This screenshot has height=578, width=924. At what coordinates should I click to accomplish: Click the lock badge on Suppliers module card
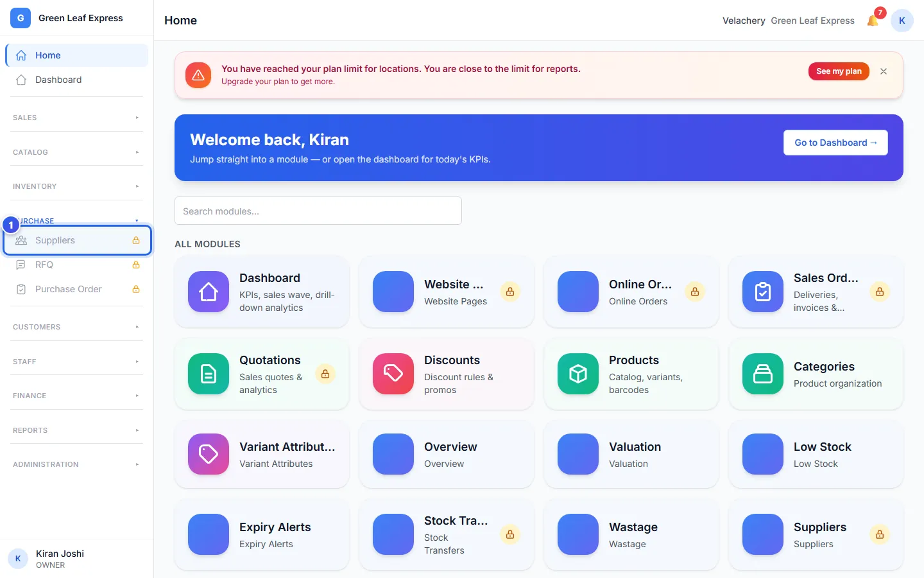coord(880,534)
